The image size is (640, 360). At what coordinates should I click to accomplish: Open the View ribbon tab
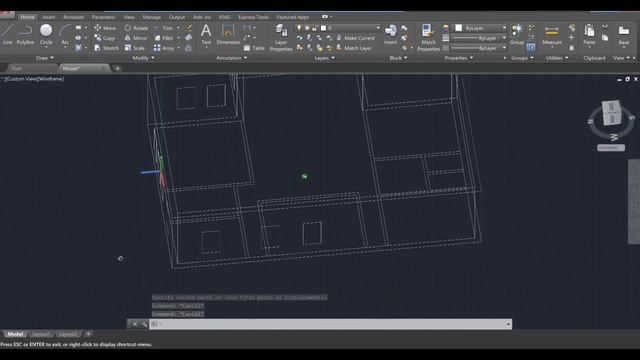pyautogui.click(x=129, y=17)
